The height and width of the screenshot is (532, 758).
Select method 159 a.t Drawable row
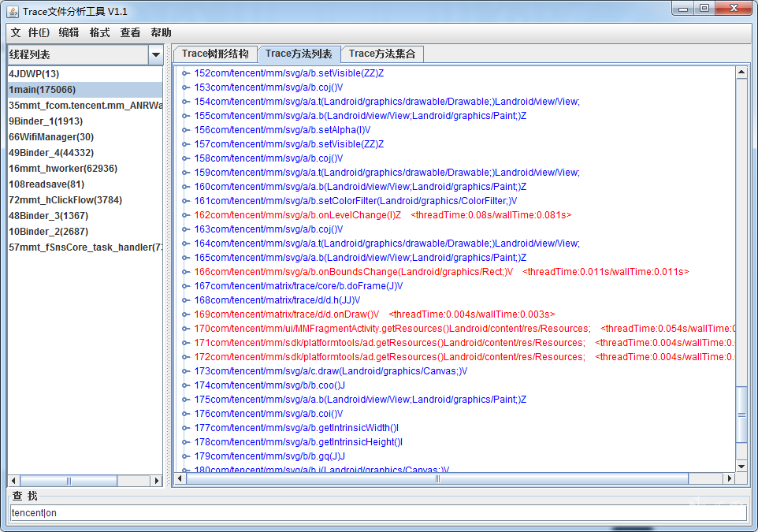387,173
